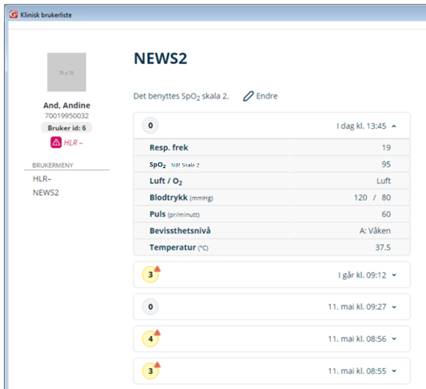Click the yellow score 4 badge

(151, 339)
